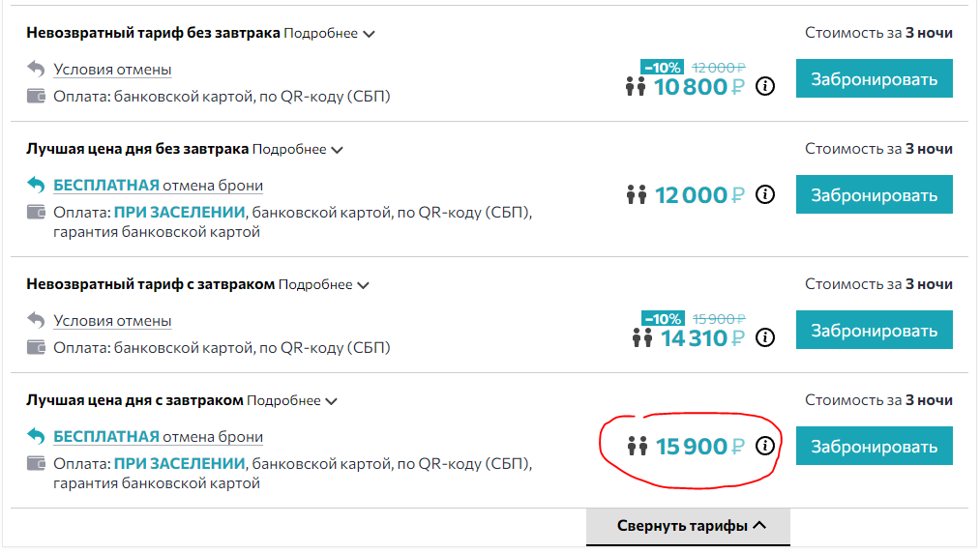The width and height of the screenshot is (980, 553).
Task: Collapse tariffs with Свернуть тарифы
Action: [688, 526]
